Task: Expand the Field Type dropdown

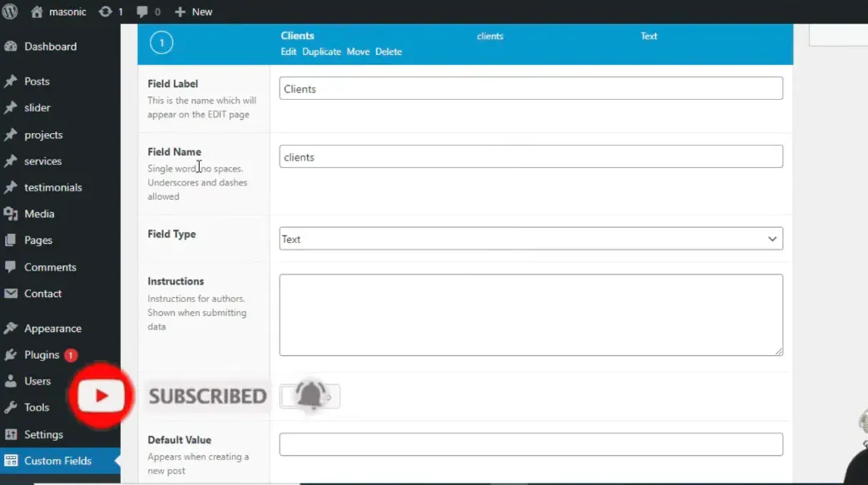Action: tap(531, 239)
